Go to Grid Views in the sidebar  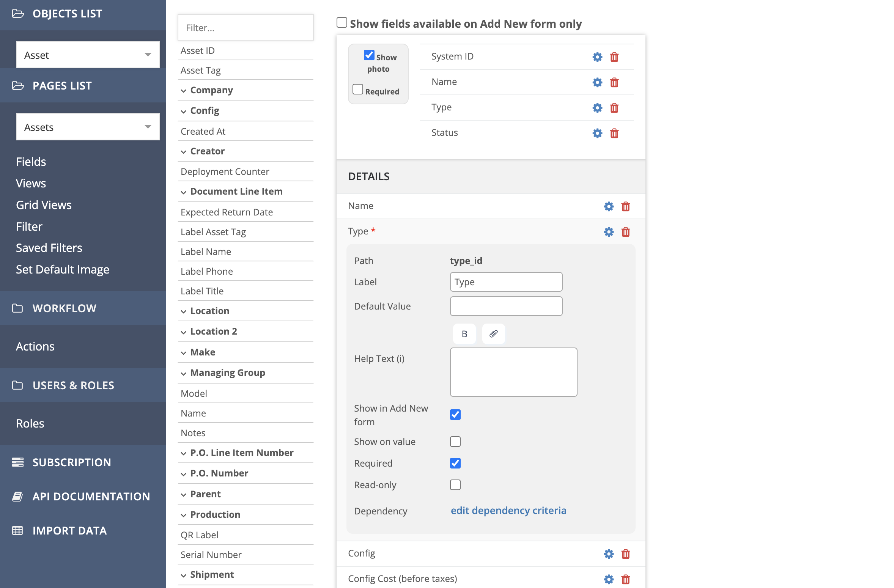coord(44,205)
